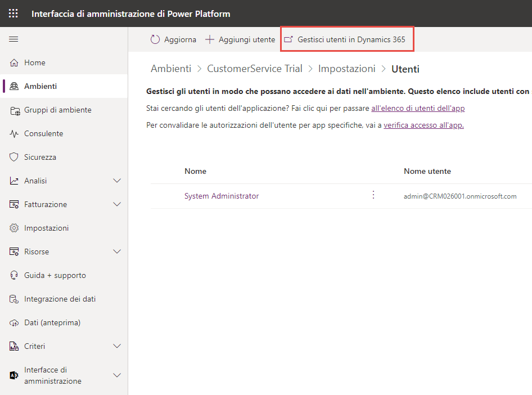Click the Gruppi di ambiente icon
Screen dimensions: 532x395
tap(15, 111)
